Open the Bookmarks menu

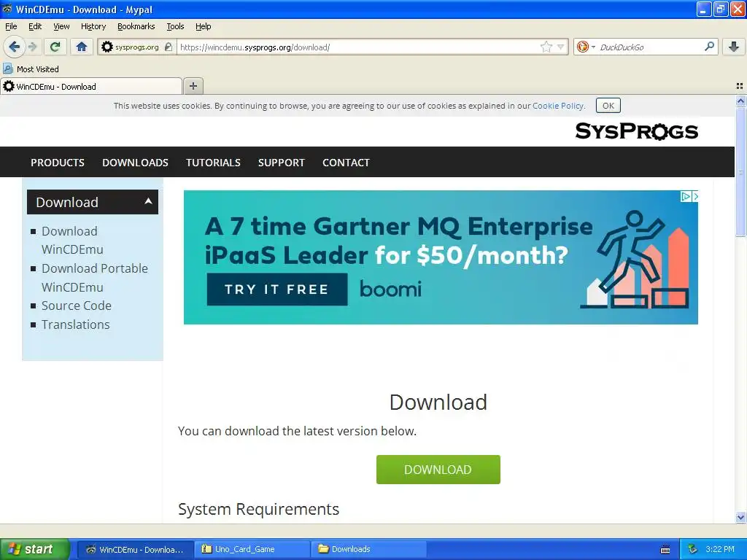[136, 26]
